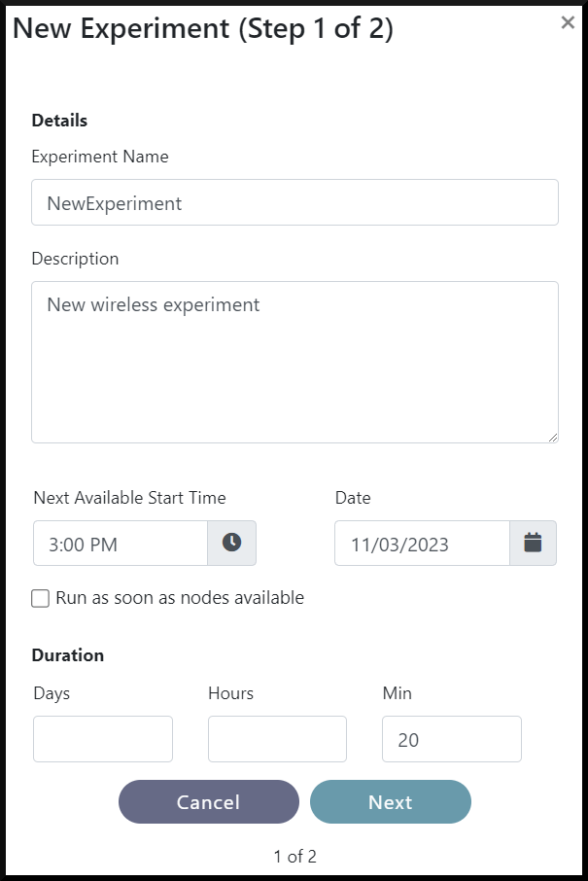Viewport: 588px width, 881px height.
Task: Click the 11/03/2023 date field
Action: 422,544
